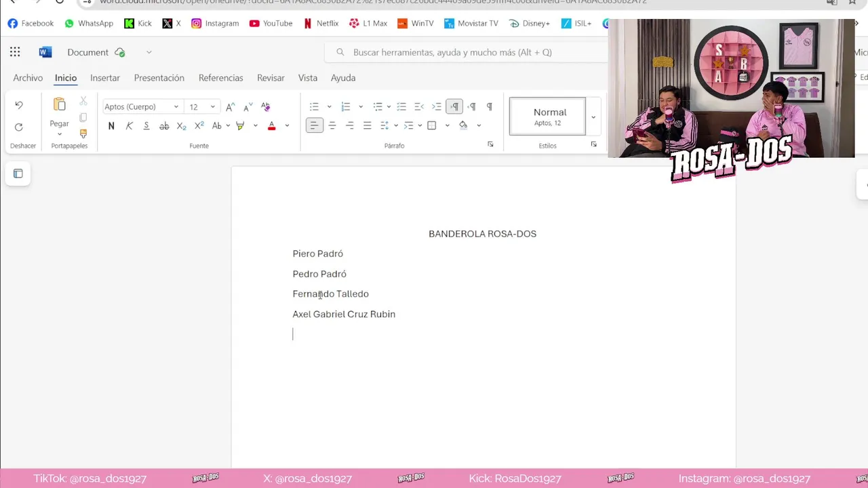
Task: Switch to the Revisar tab
Action: point(271,78)
